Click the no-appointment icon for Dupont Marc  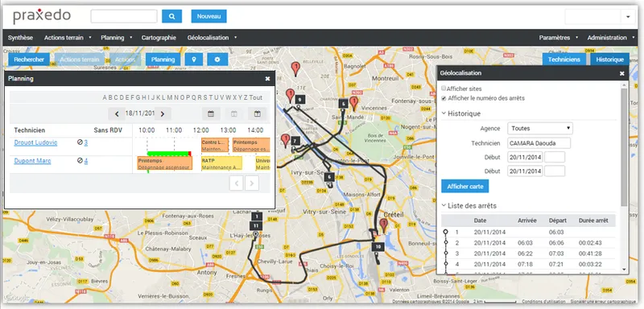click(80, 161)
